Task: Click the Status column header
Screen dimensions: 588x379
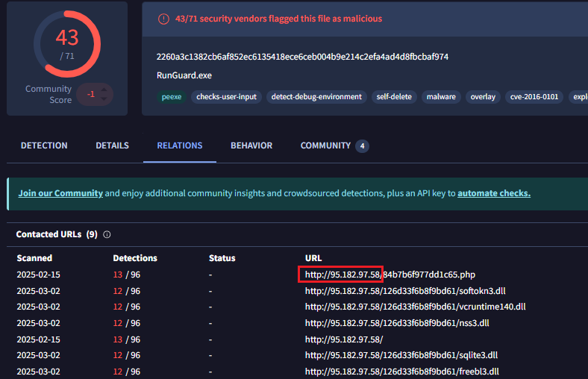Action: 222,258
